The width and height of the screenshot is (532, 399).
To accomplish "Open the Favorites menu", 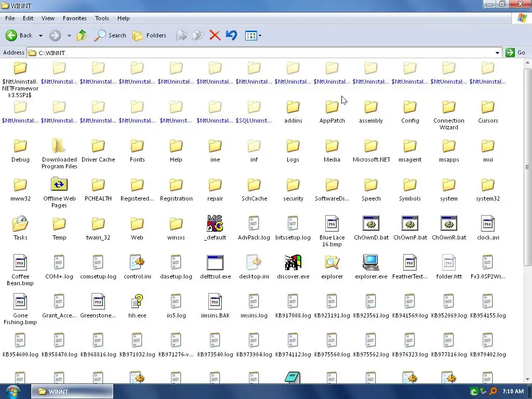I will coord(75,18).
